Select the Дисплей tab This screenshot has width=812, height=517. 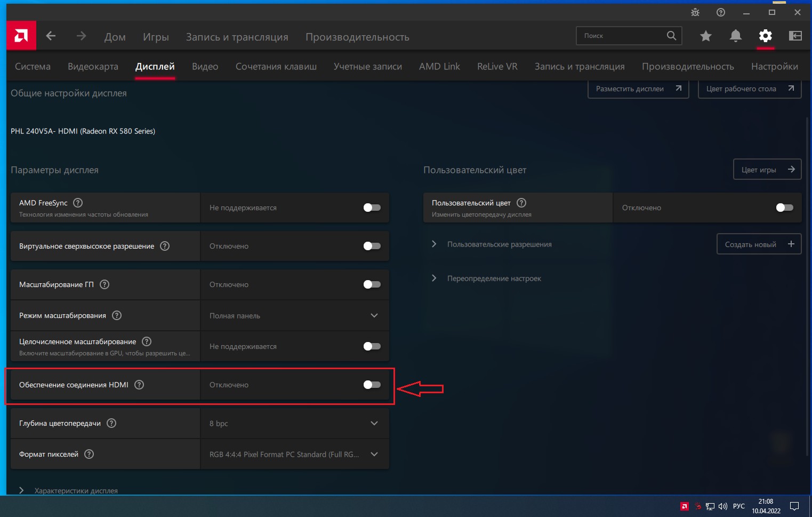(x=155, y=66)
